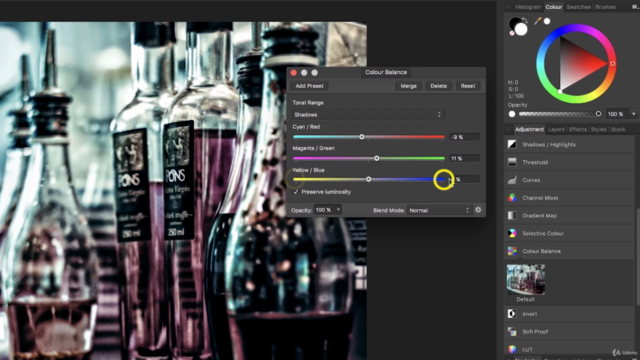Click the Curves adjustment icon
This screenshot has height=360, width=640.
pyautogui.click(x=512, y=180)
